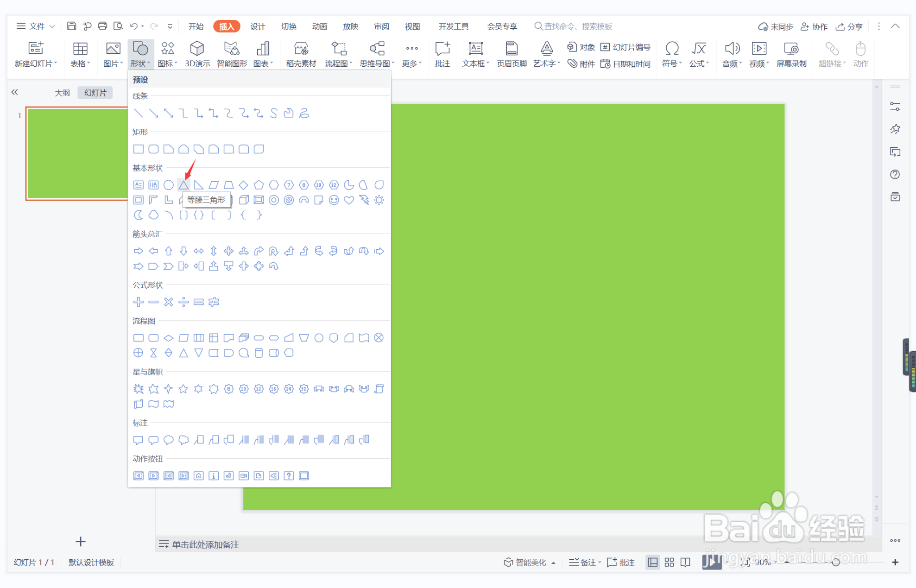The width and height of the screenshot is (916, 588).
Task: Choose the right arrow shape
Action: [138, 251]
